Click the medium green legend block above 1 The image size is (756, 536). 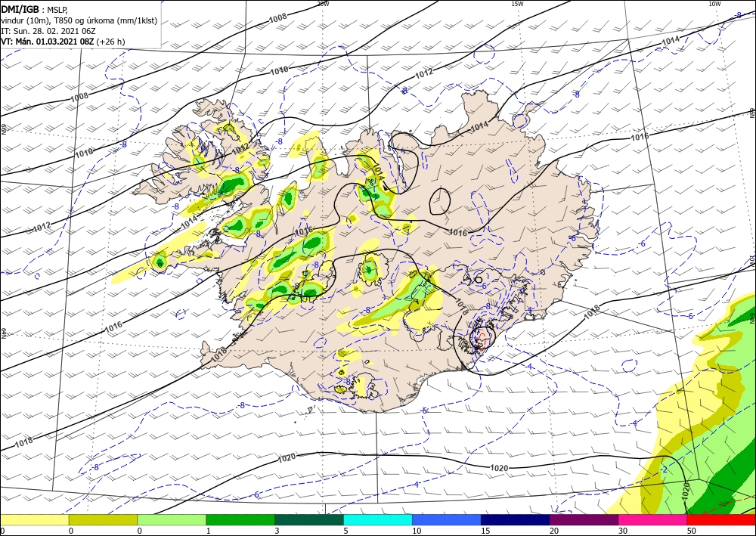[x=240, y=519]
